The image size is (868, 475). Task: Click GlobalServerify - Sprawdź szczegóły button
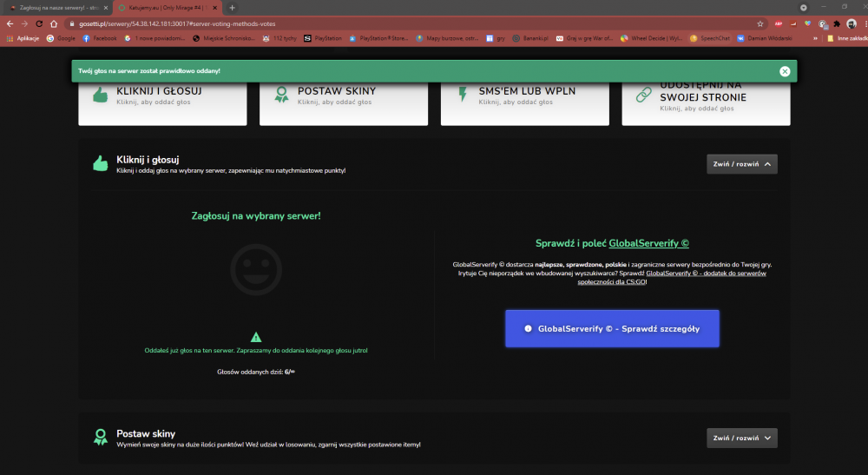click(612, 329)
